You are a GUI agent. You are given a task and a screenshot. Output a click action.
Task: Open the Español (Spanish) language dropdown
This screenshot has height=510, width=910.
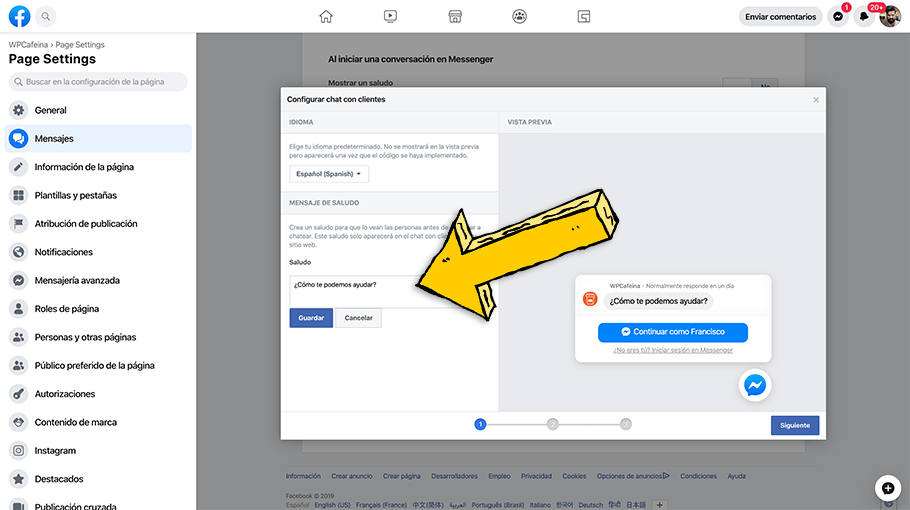coord(329,174)
